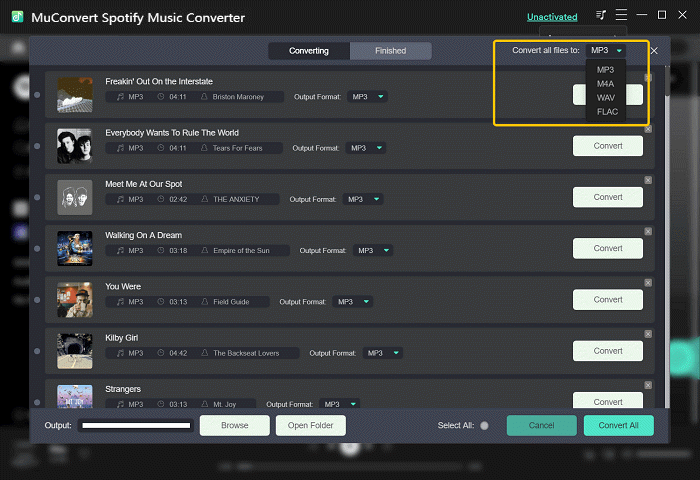Remove Meet Me At Our Spot row
This screenshot has width=700, height=480.
point(648,180)
